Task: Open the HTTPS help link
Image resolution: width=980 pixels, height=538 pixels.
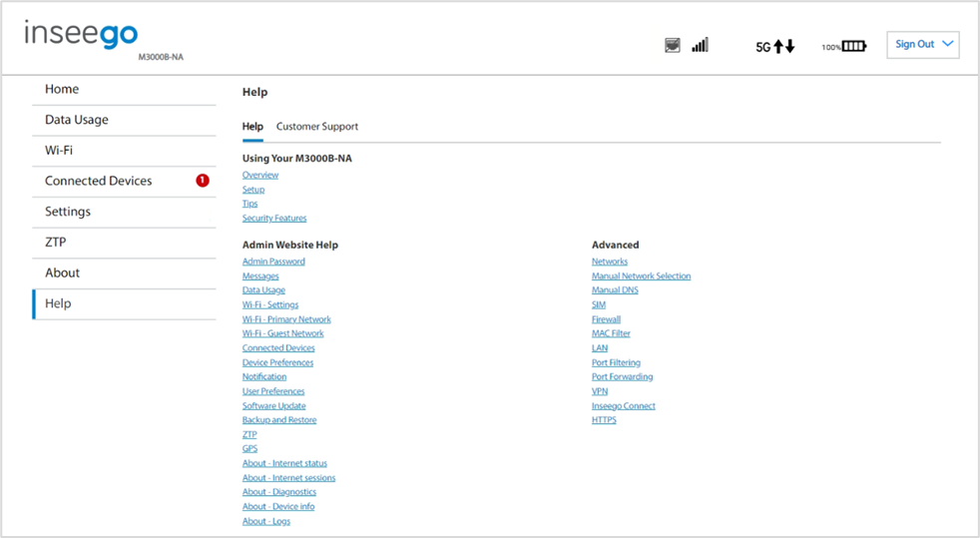Action: coord(605,420)
